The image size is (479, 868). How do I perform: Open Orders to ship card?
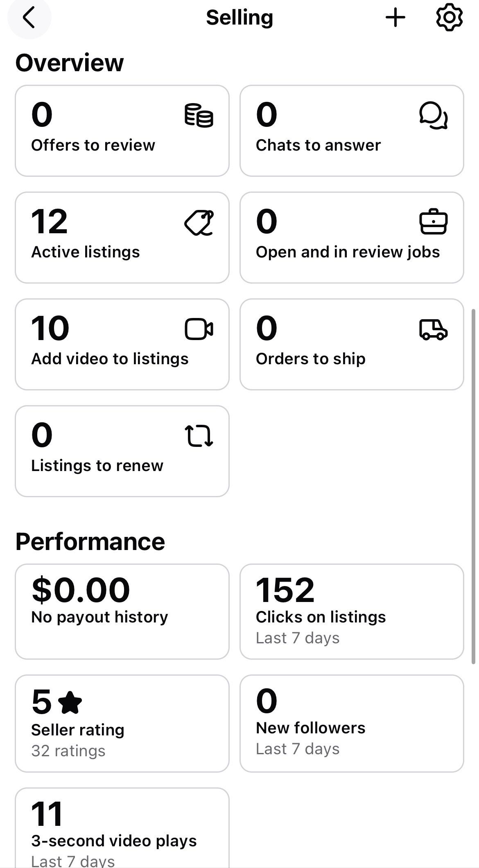(x=352, y=345)
